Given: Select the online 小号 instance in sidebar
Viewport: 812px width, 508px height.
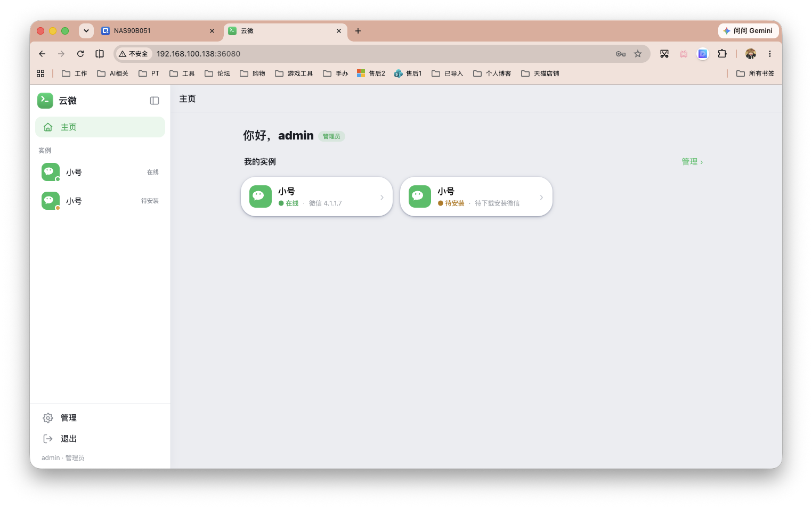Looking at the screenshot, I should [x=100, y=172].
